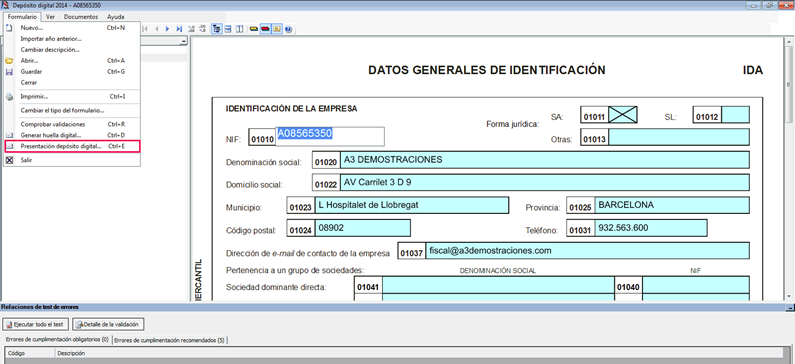Click the form's vertical scrollbar
795x364 pixels.
click(x=790, y=169)
